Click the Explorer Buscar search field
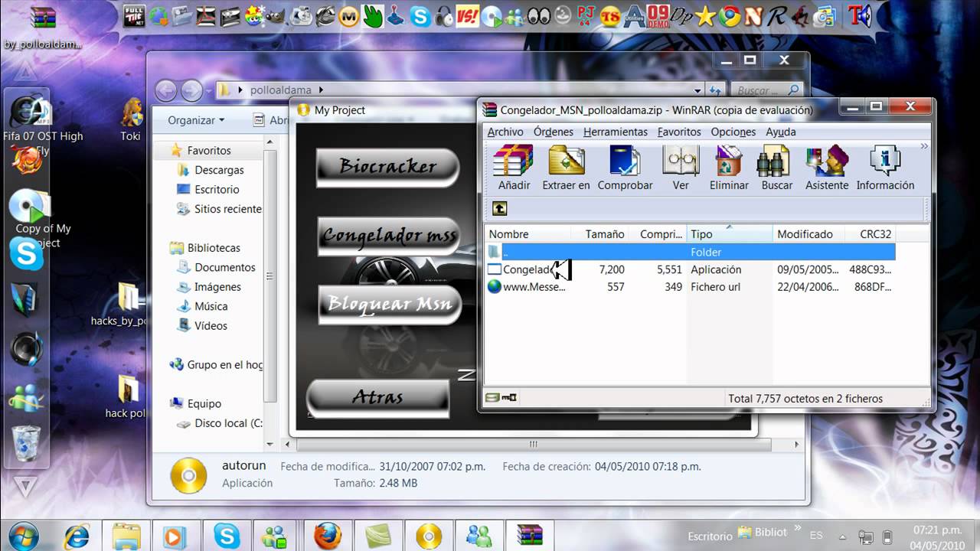980x551 pixels. point(767,90)
